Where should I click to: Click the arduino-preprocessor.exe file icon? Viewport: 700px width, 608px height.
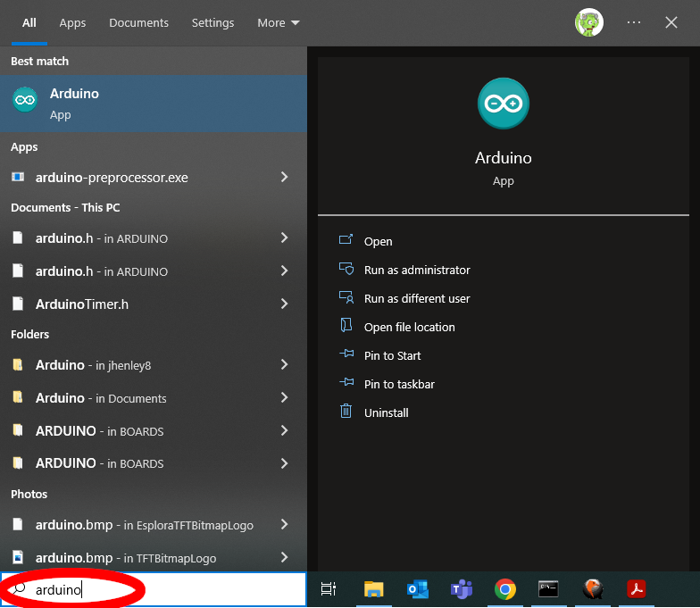click(18, 177)
